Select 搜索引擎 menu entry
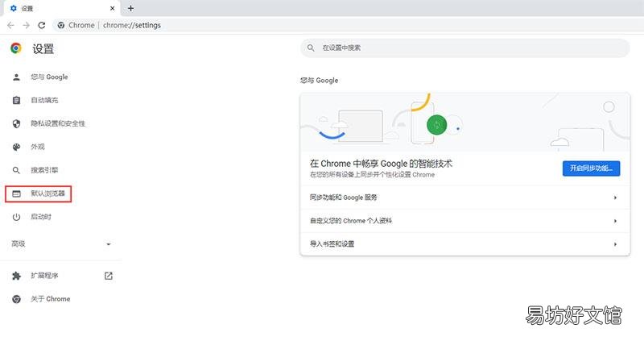Screen dimensions: 644x341 (44, 170)
